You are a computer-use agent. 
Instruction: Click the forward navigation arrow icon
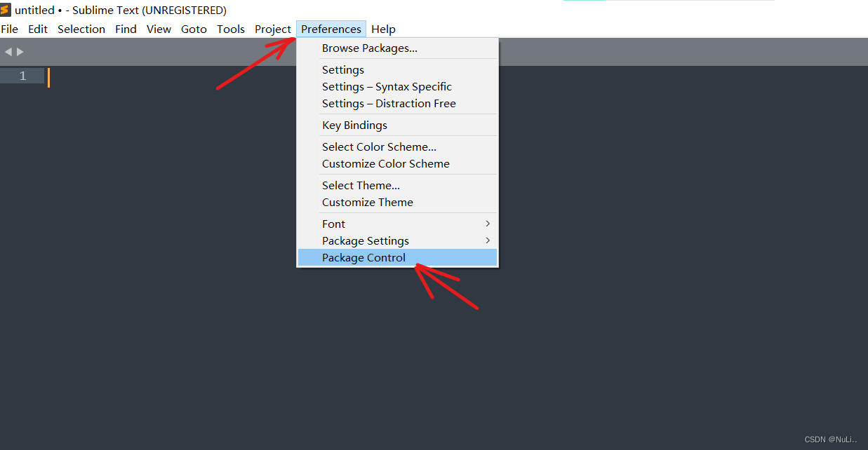click(20, 51)
